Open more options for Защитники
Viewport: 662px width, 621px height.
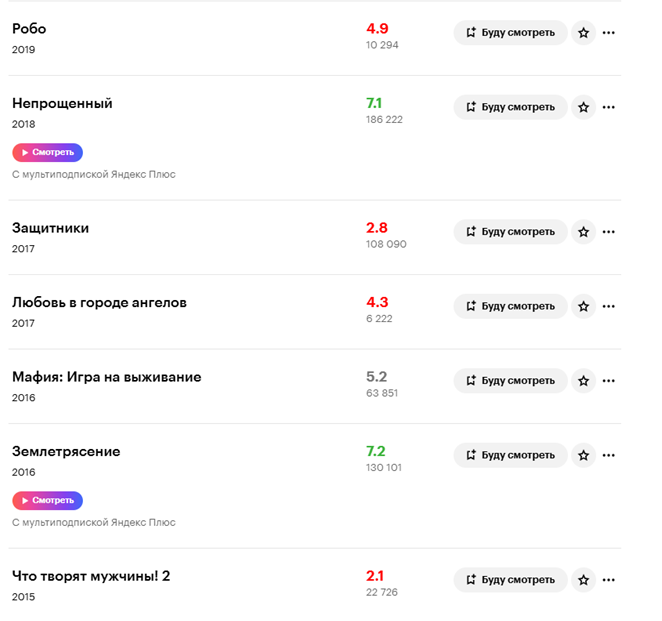609,232
